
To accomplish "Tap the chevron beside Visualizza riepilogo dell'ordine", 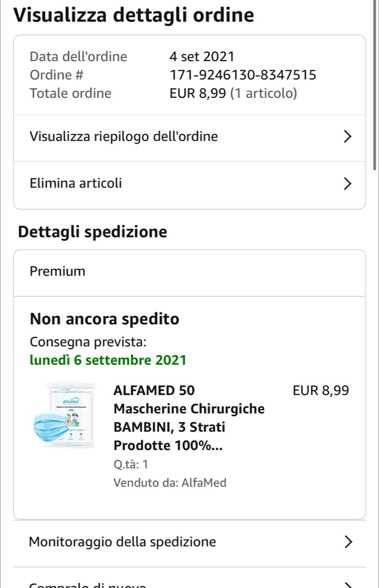I will (x=347, y=136).
